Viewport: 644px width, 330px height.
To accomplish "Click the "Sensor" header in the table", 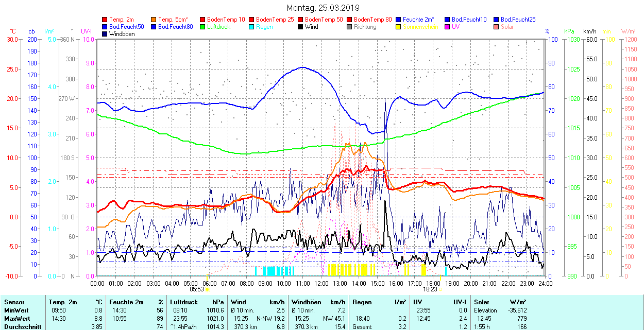I will point(14,302).
